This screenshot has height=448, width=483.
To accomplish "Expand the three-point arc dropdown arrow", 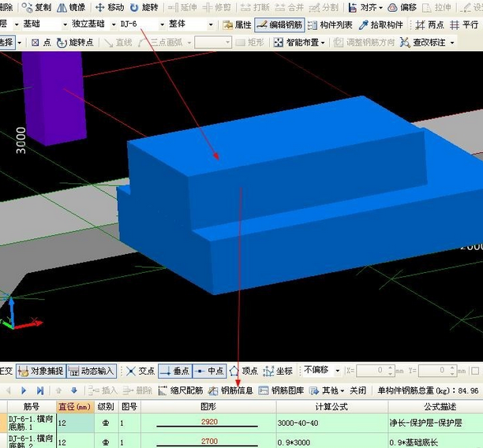I will (189, 43).
